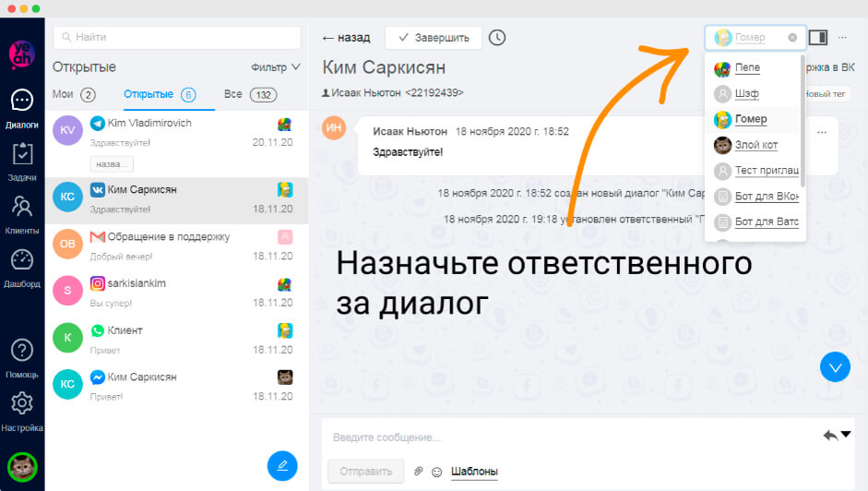The height and width of the screenshot is (491, 868).
Task: Attach a file with paperclip icon
Action: point(419,471)
